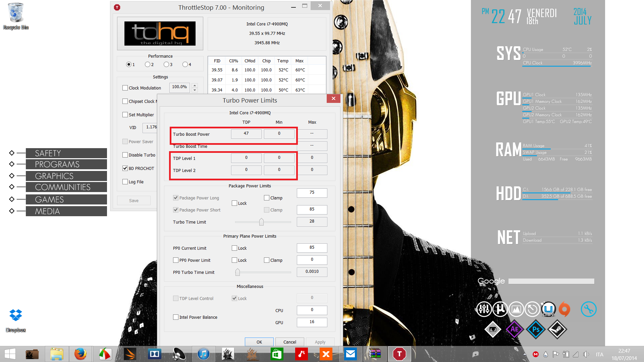Open WinRAR from the taskbar

tap(375, 354)
